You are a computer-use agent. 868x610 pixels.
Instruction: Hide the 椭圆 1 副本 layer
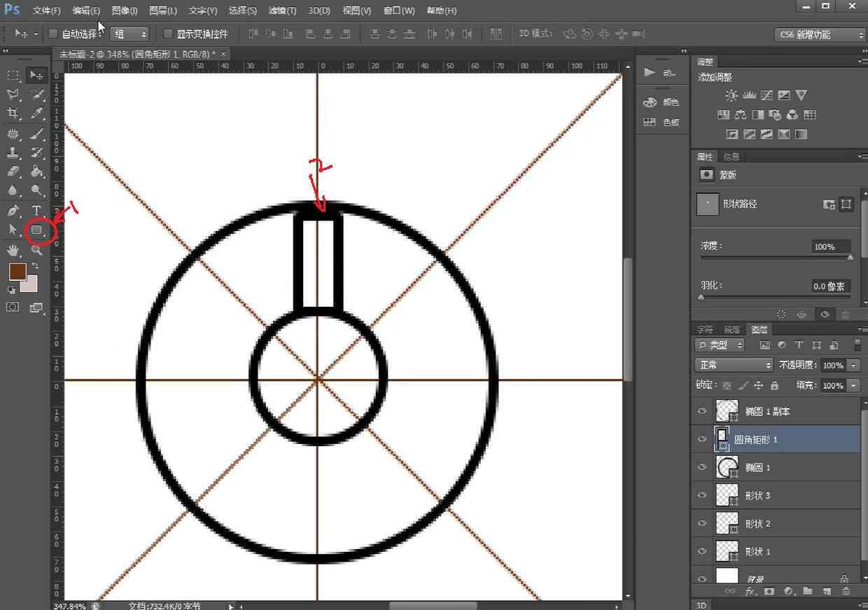(x=702, y=411)
